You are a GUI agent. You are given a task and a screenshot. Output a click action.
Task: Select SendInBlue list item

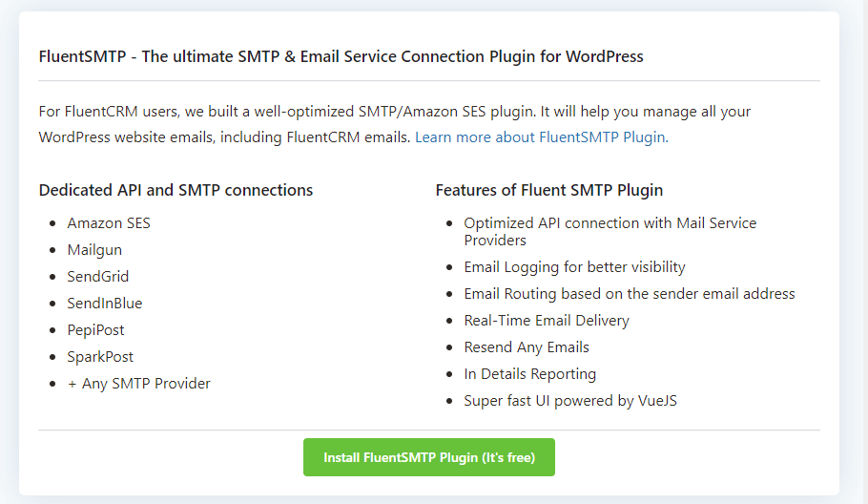pyautogui.click(x=105, y=304)
